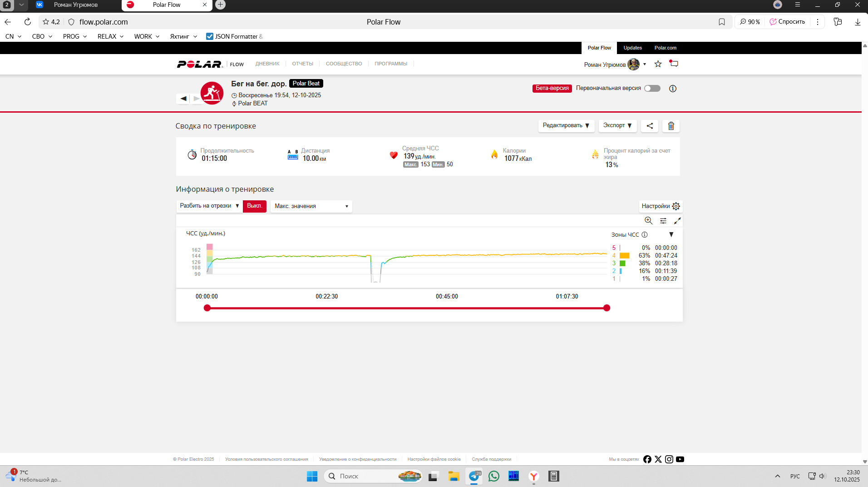The width and height of the screenshot is (868, 487).
Task: Open Polar.com link in top bar
Action: point(666,48)
